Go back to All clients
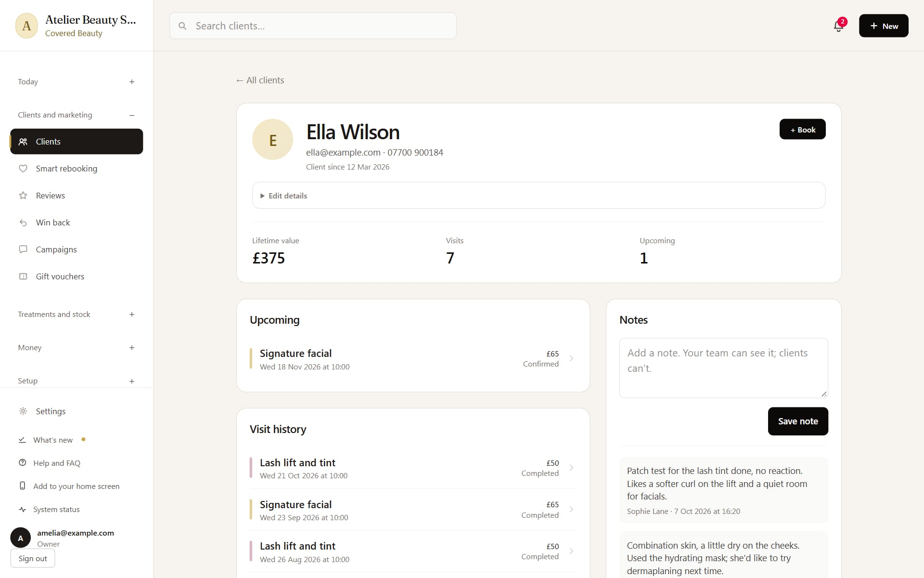This screenshot has height=578, width=924. click(x=260, y=80)
